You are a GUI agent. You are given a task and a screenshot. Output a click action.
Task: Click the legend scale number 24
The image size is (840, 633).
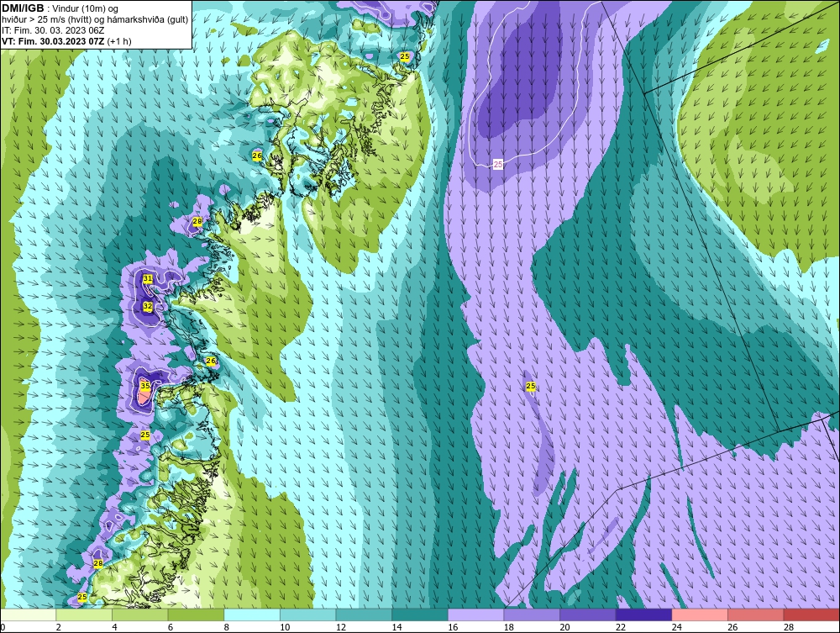(x=676, y=627)
